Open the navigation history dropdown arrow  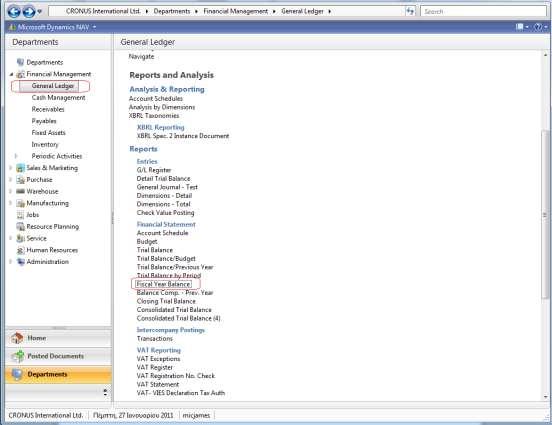pos(40,12)
